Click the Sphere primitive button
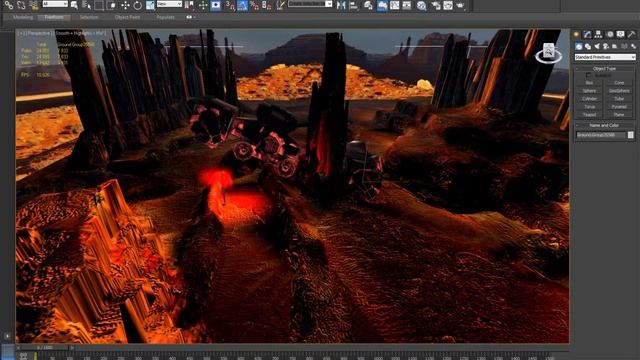Image resolution: width=640 pixels, height=360 pixels. (x=589, y=91)
